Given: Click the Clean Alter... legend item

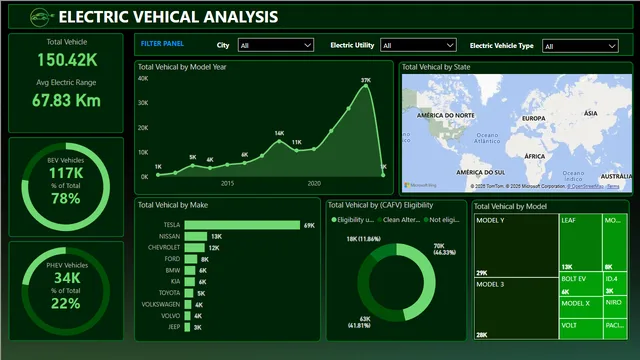Looking at the screenshot, I should click(x=399, y=220).
